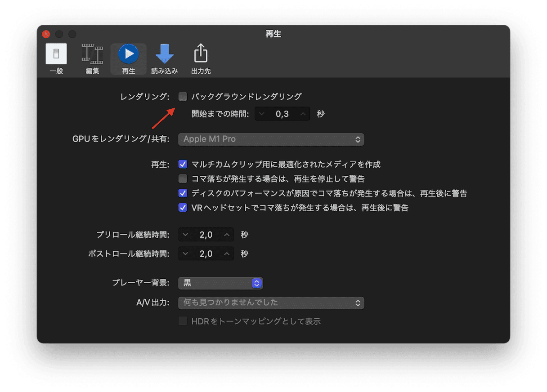
Task: Decrease プリロール継続時間 with the down arrow
Action: pyautogui.click(x=185, y=235)
